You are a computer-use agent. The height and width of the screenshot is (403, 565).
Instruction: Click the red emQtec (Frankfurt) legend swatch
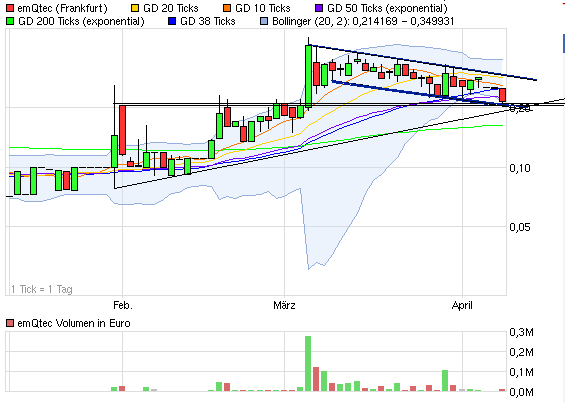click(x=10, y=8)
